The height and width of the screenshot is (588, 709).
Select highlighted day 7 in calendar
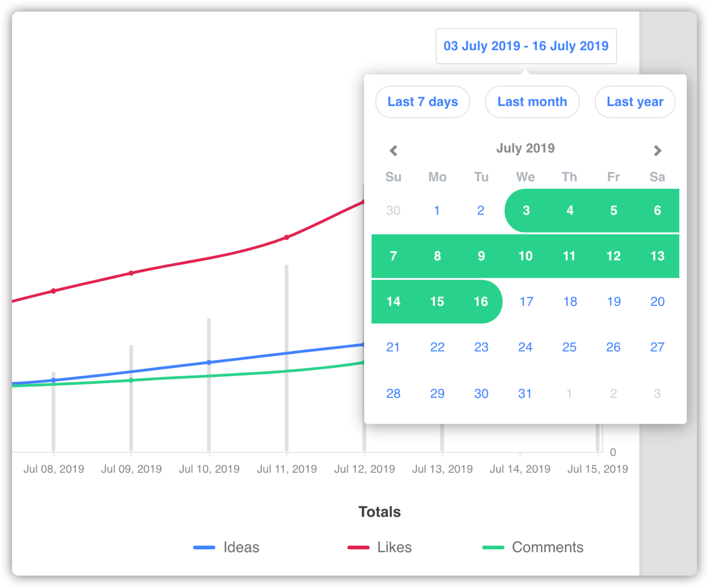393,256
